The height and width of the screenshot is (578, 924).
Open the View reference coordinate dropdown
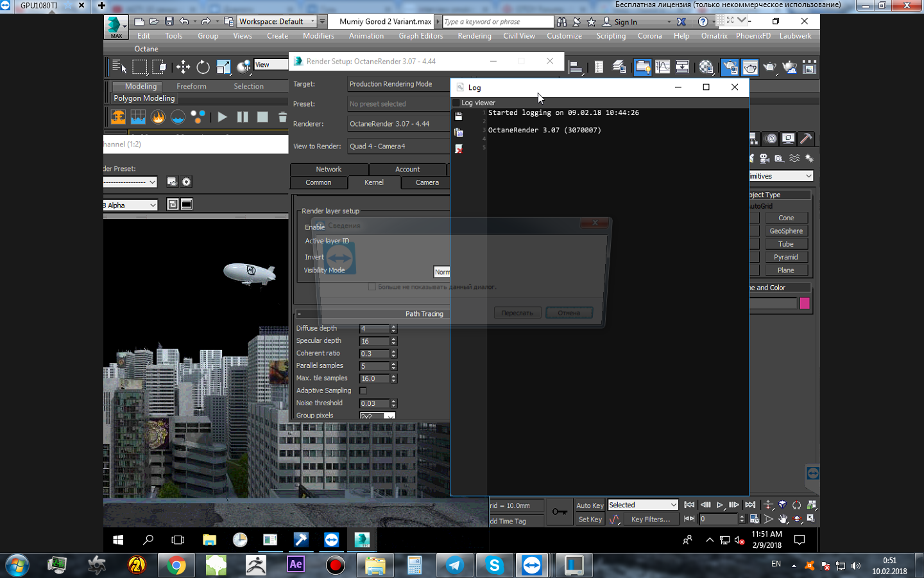click(271, 64)
